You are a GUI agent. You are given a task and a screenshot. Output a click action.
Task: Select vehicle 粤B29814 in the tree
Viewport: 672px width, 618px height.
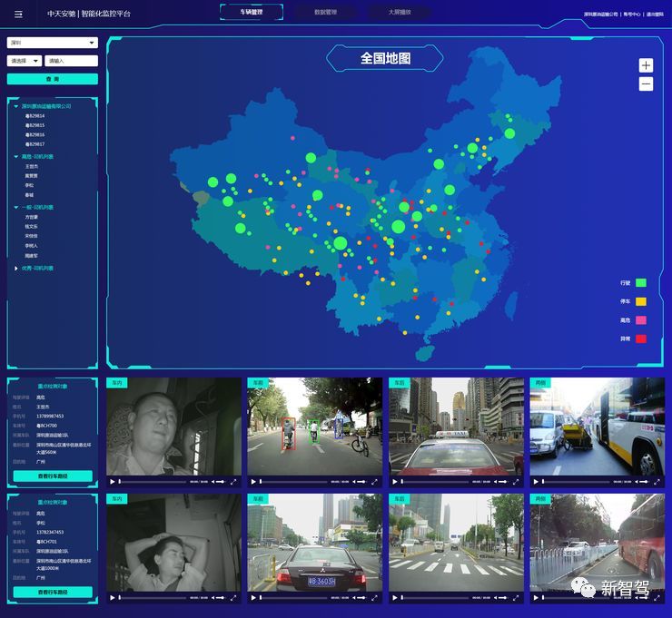tap(35, 116)
